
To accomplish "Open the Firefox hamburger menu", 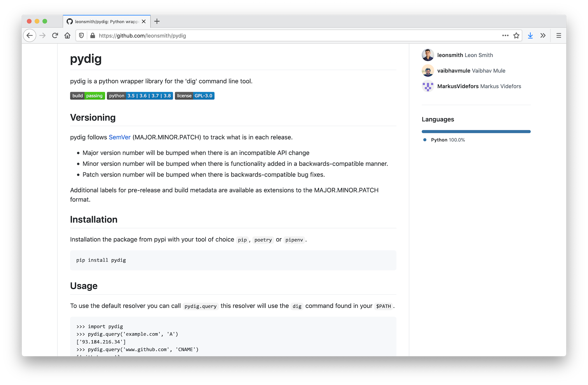I will coord(559,35).
